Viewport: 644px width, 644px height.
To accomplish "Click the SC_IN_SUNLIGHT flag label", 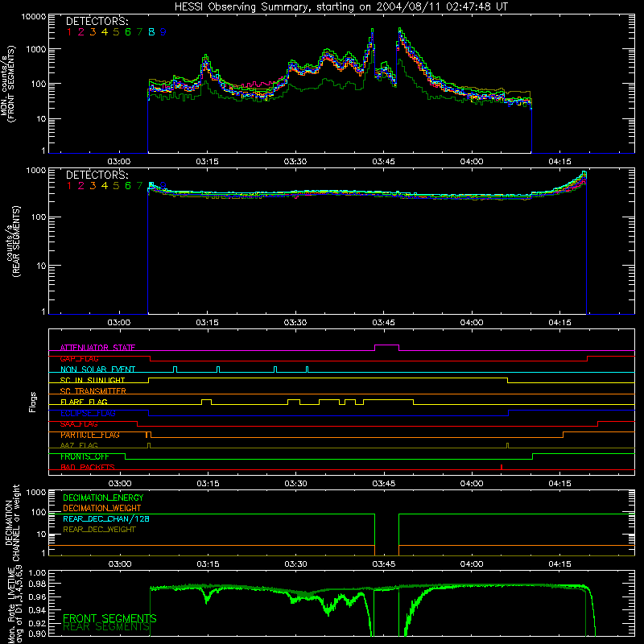I will tap(93, 380).
